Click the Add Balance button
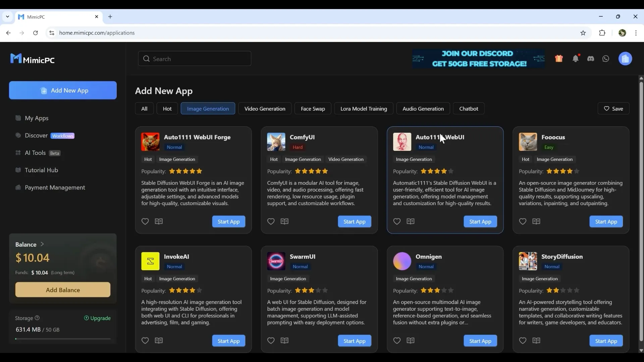 (63, 290)
